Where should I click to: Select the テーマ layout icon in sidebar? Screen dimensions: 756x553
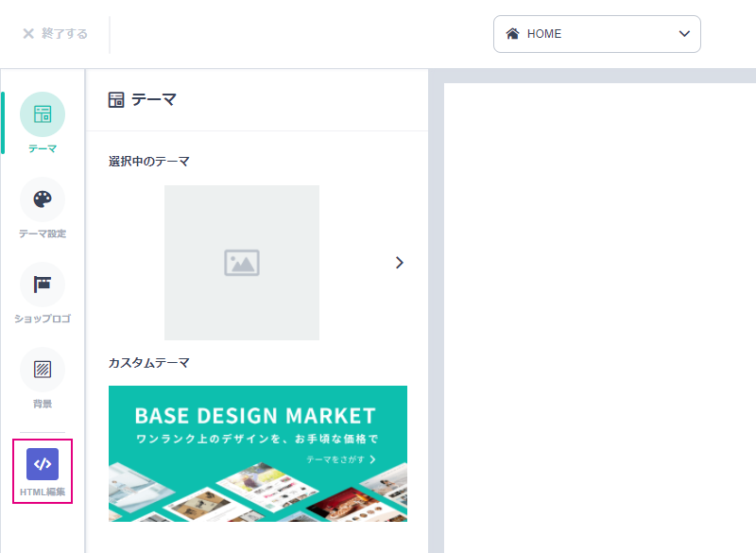coord(43,114)
